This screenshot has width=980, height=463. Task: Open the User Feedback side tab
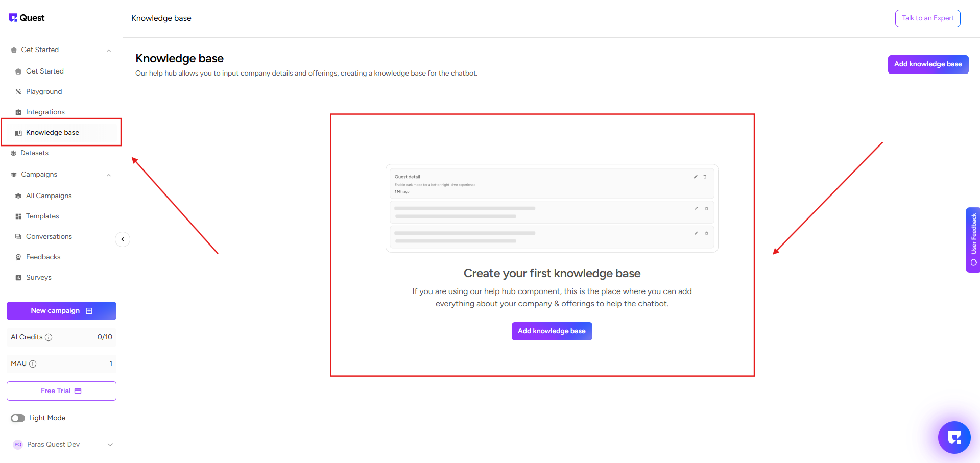(x=973, y=240)
